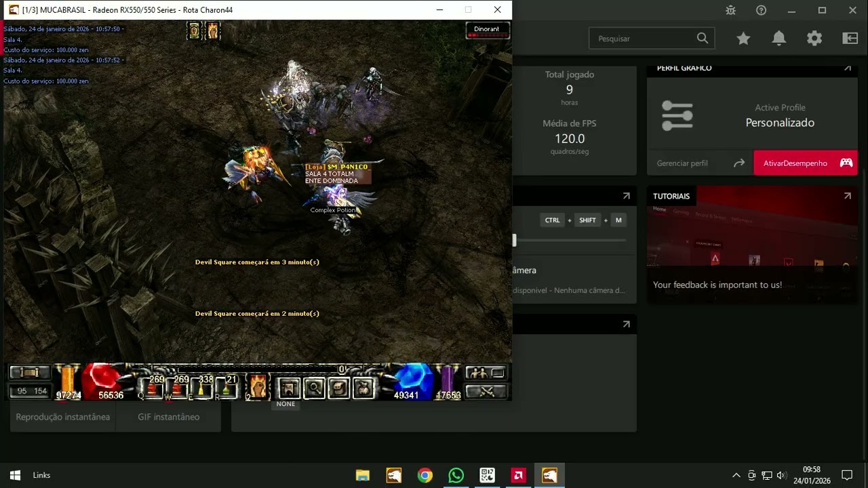
Task: Click the M key badge
Action: click(618, 220)
